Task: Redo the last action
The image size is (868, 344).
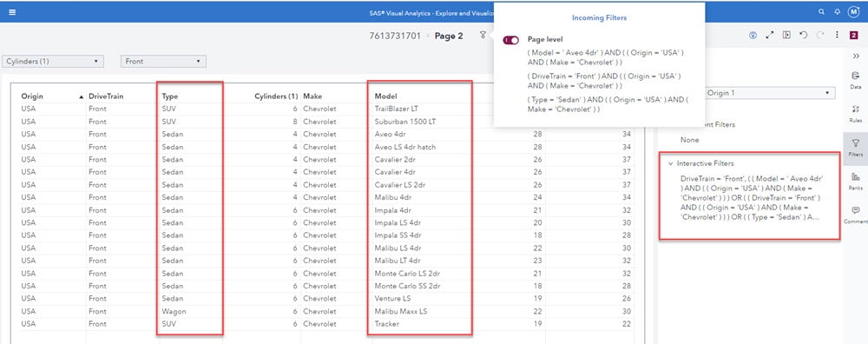Action: pyautogui.click(x=820, y=35)
